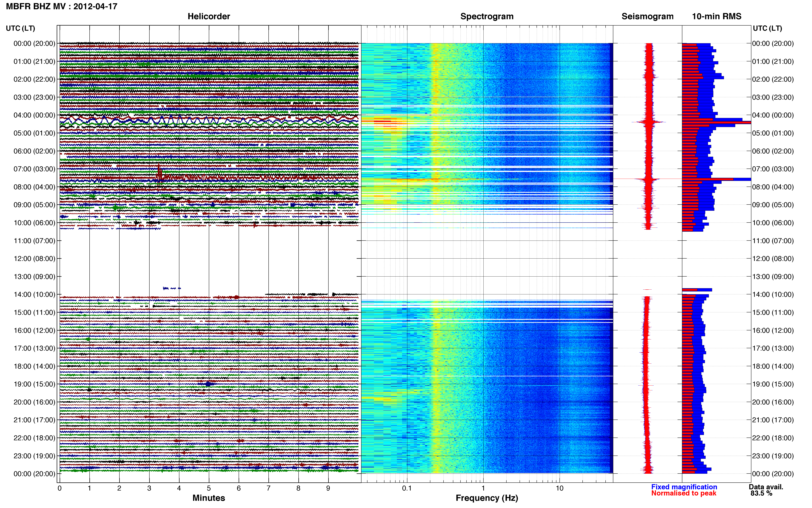
Task: Click the 06:00 (02:00) label on Helicorder axis
Action: click(34, 151)
